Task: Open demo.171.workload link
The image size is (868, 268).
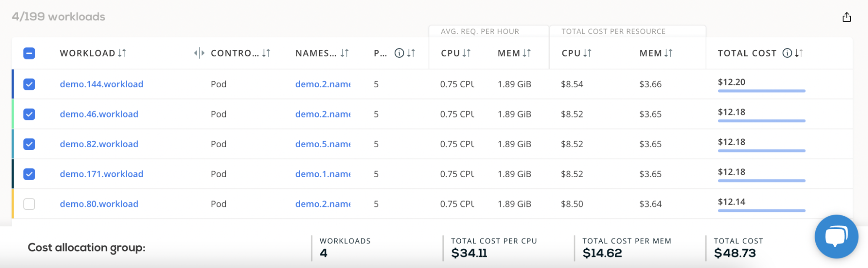Action: (x=102, y=174)
